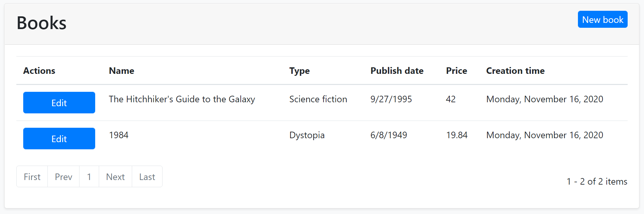This screenshot has height=214, width=644.
Task: Click the Dystopia type cell
Action: click(x=307, y=135)
